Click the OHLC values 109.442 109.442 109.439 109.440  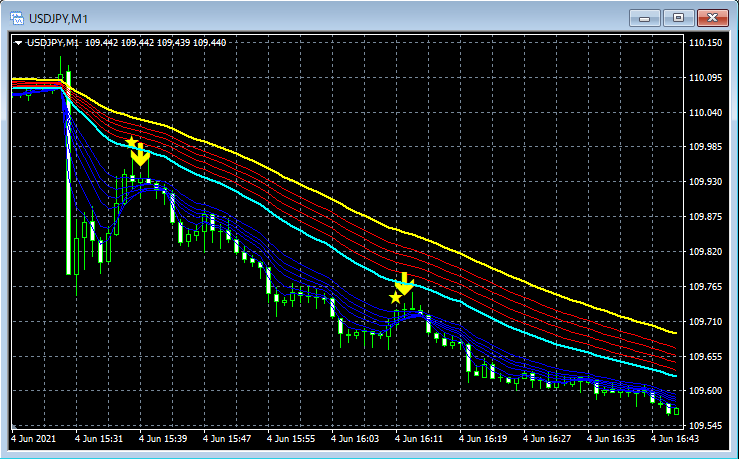click(x=156, y=43)
